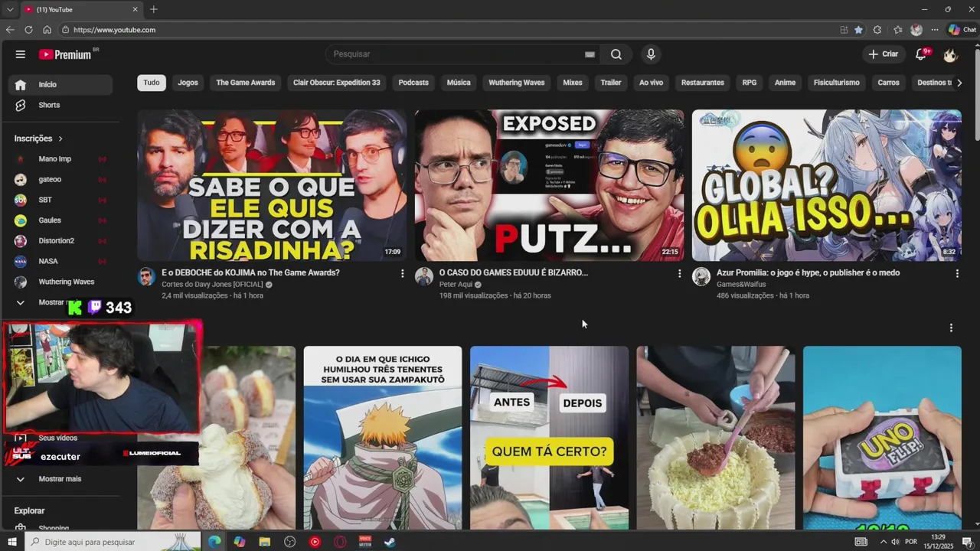Open the Azur Promilia video thumbnail

(x=827, y=185)
